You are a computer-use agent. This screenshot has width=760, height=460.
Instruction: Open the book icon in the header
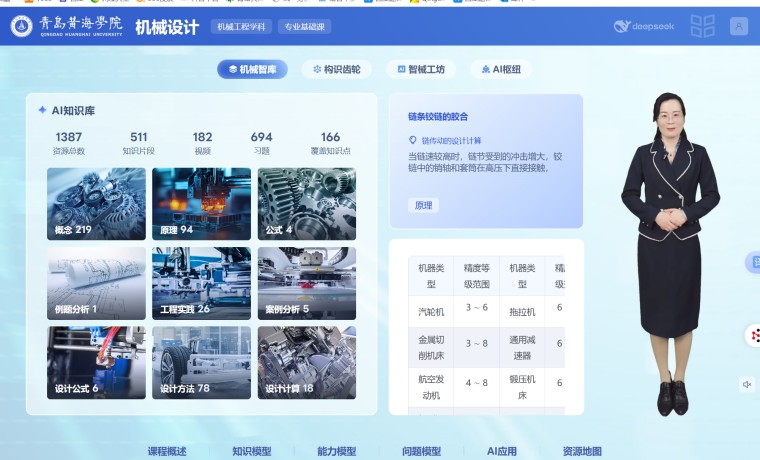[703, 27]
